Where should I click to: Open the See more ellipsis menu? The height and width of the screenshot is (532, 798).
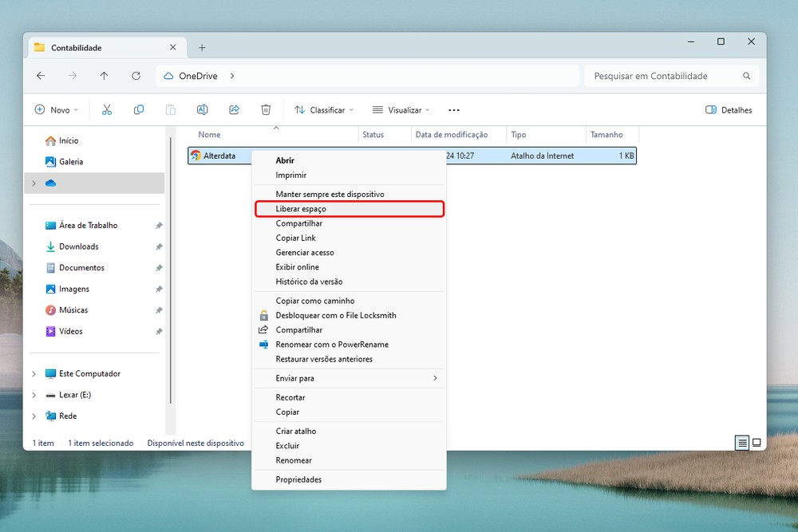tap(454, 110)
